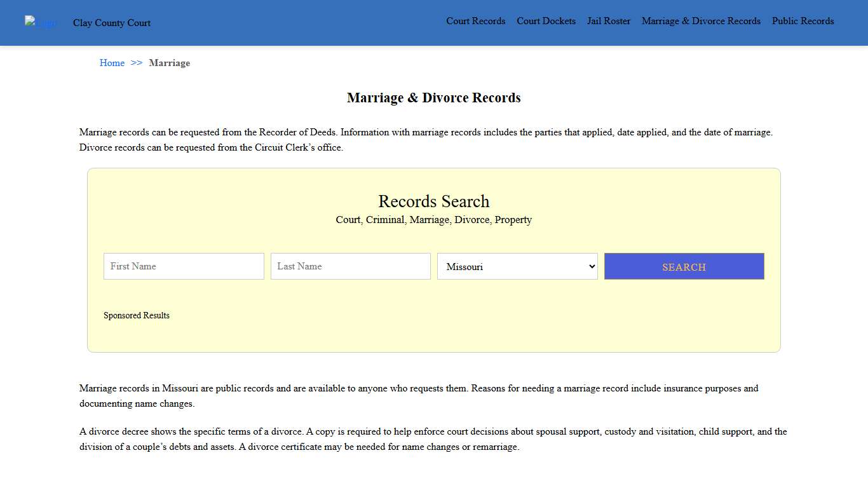Click inside the First Name field
The image size is (868, 488).
[x=183, y=266]
